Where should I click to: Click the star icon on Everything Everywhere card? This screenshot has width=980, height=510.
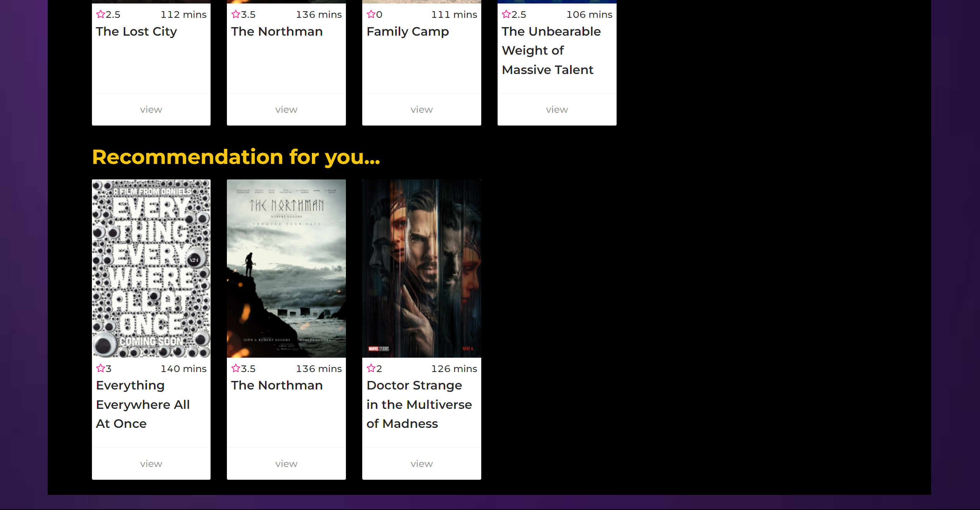(100, 368)
